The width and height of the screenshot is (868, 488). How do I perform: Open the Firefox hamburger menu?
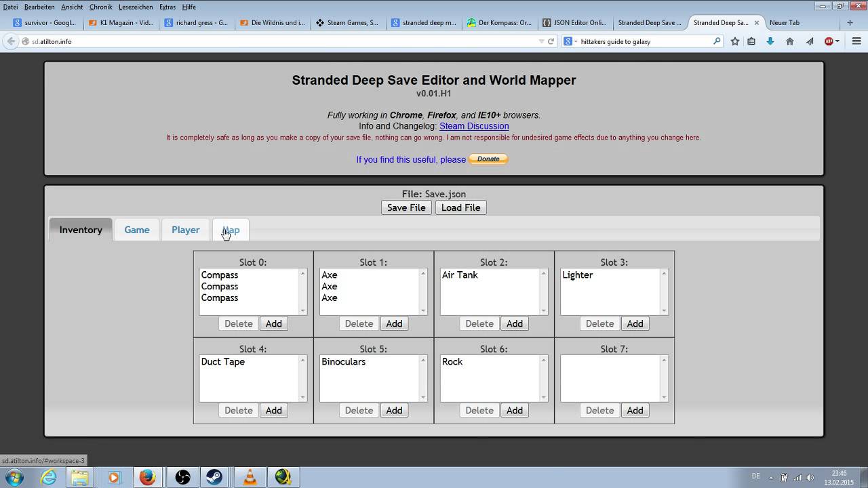856,41
